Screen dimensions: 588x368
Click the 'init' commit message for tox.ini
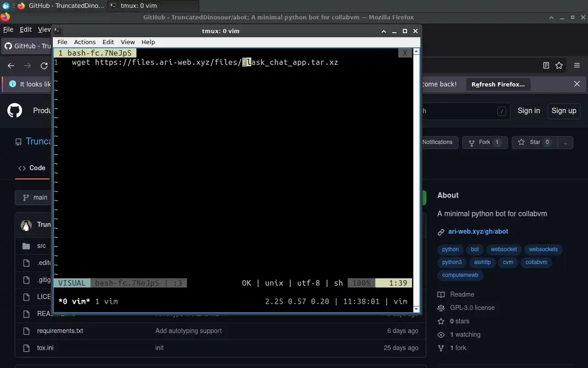[x=159, y=348]
